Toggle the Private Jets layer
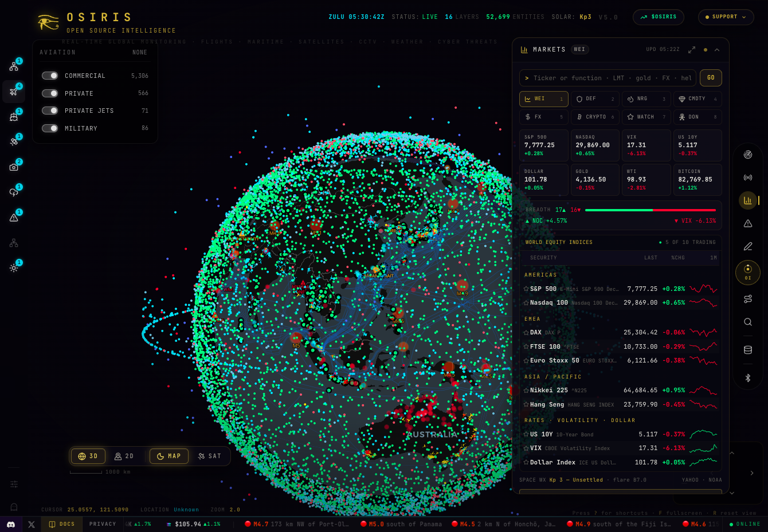 pyautogui.click(x=50, y=111)
